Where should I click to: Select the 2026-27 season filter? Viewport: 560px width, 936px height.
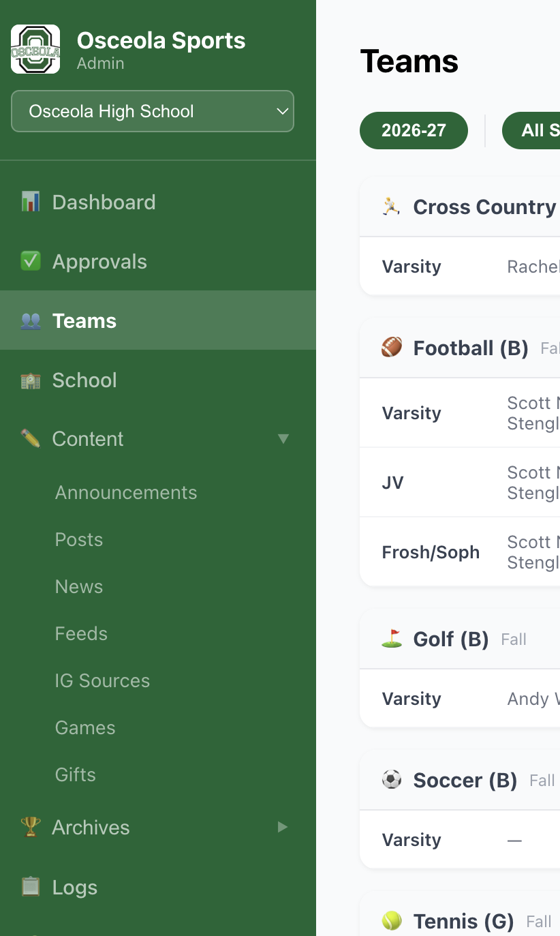pyautogui.click(x=414, y=130)
